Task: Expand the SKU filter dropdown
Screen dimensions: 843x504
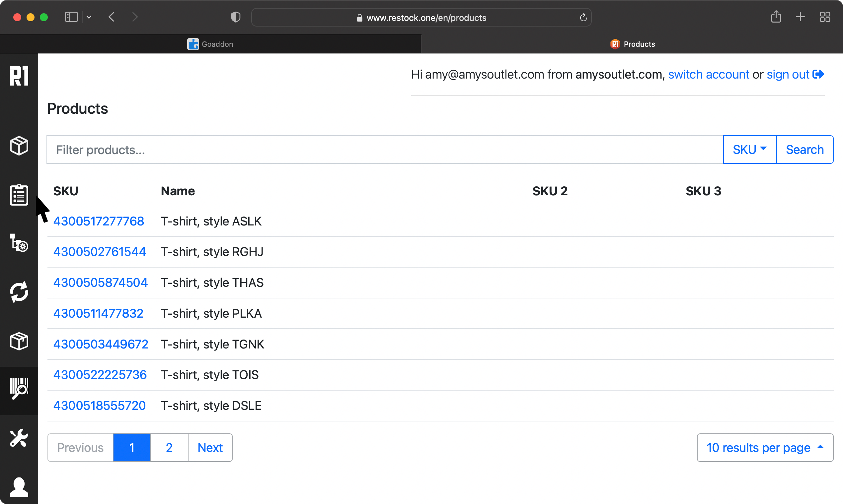Action: 749,150
